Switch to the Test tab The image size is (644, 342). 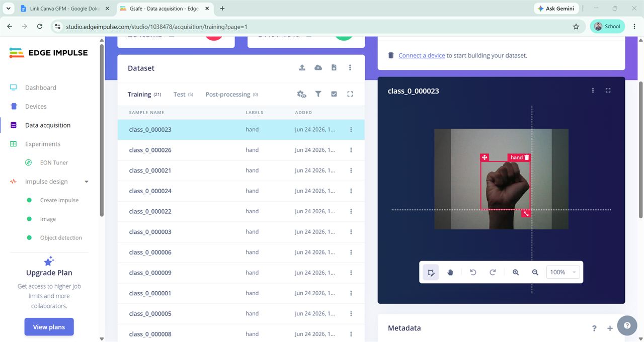pyautogui.click(x=183, y=94)
